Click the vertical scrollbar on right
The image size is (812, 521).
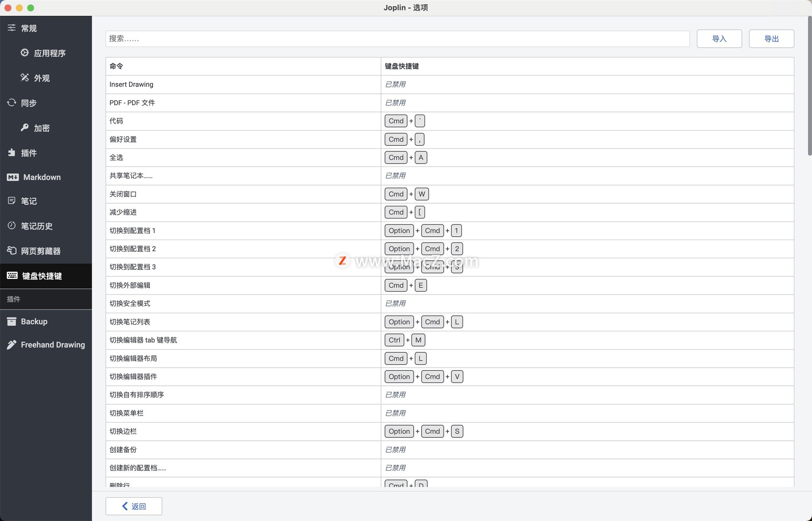pos(809,86)
